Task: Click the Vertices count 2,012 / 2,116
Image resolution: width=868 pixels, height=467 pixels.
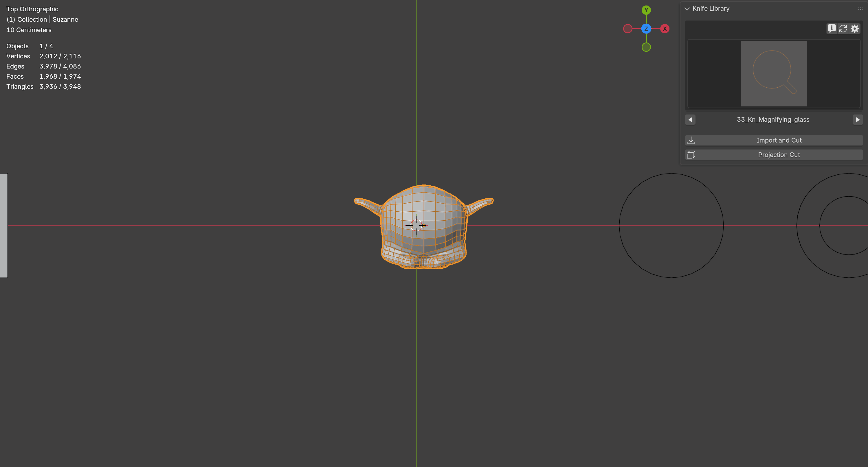Action: [60, 56]
